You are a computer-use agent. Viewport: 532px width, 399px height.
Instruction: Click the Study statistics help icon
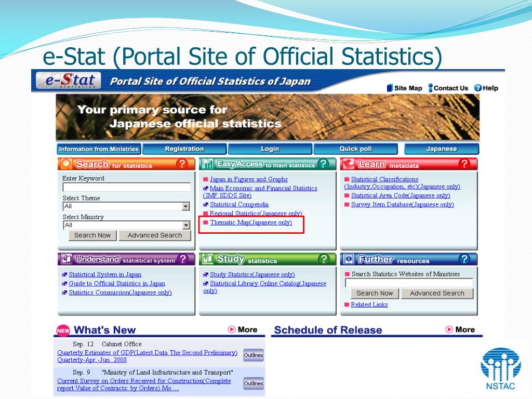324,259
